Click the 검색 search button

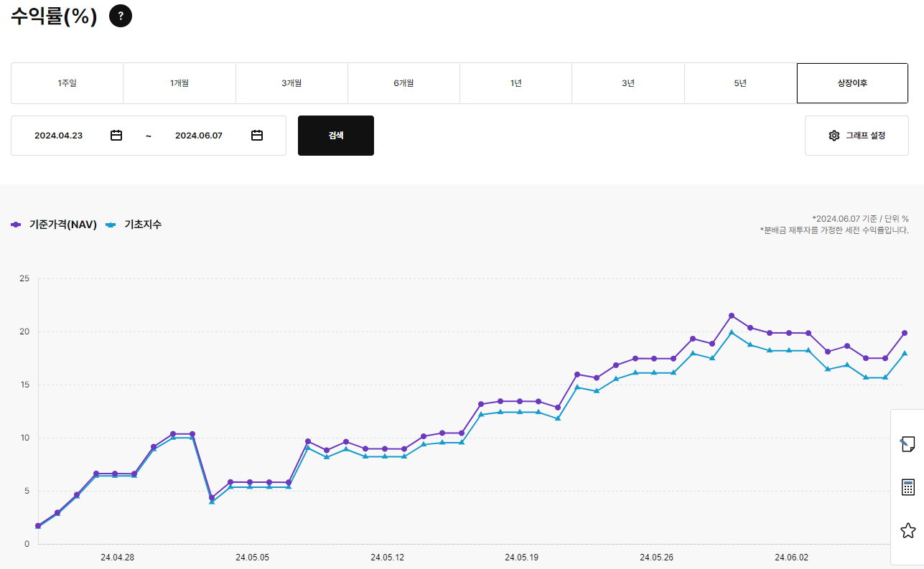point(336,136)
